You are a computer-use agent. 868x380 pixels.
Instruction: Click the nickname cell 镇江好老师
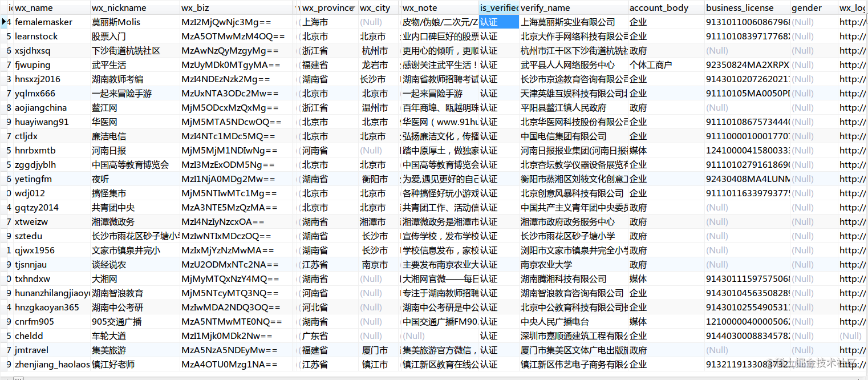pyautogui.click(x=135, y=365)
